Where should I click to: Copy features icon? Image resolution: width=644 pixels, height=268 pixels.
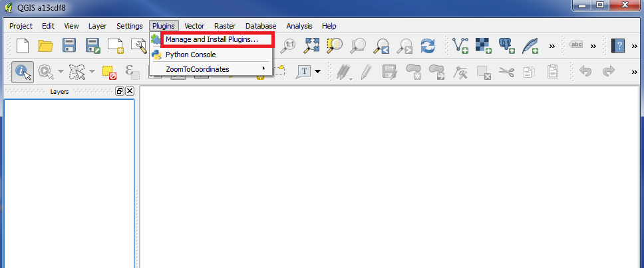(x=530, y=72)
